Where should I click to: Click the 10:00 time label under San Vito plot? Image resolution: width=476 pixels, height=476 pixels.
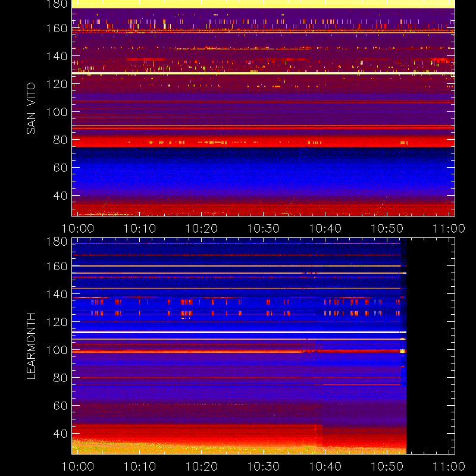(78, 228)
